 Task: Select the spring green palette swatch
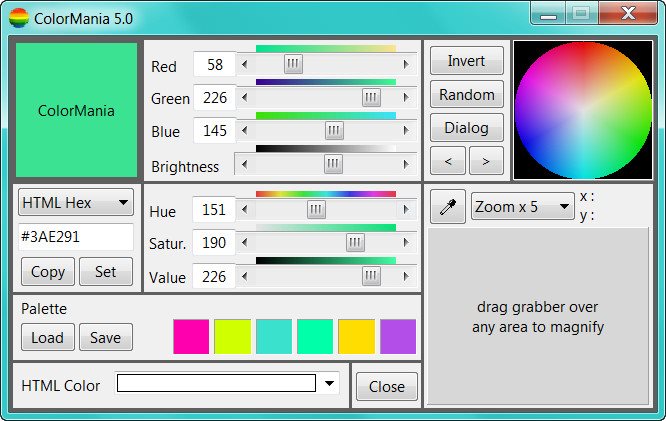(315, 337)
